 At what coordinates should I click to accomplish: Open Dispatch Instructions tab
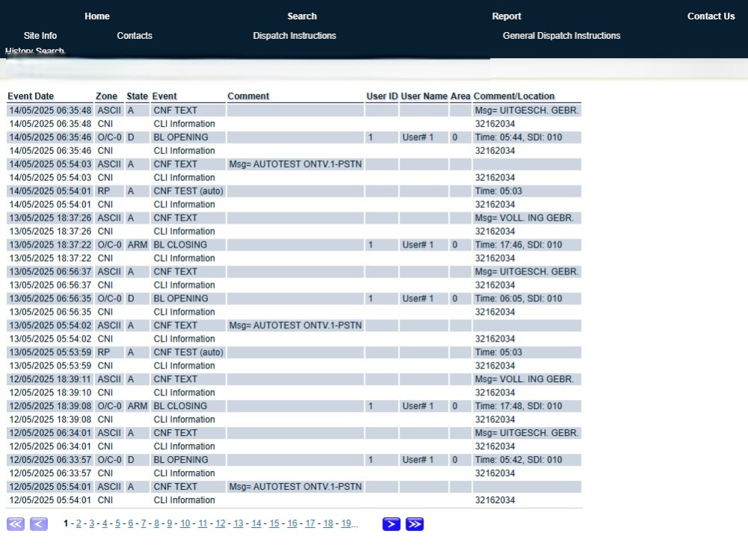click(294, 36)
